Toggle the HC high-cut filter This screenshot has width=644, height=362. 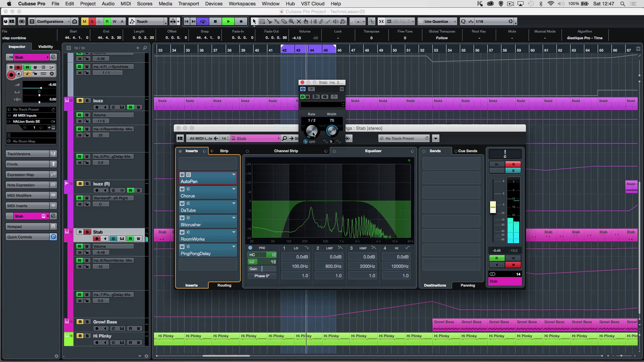pos(263,255)
